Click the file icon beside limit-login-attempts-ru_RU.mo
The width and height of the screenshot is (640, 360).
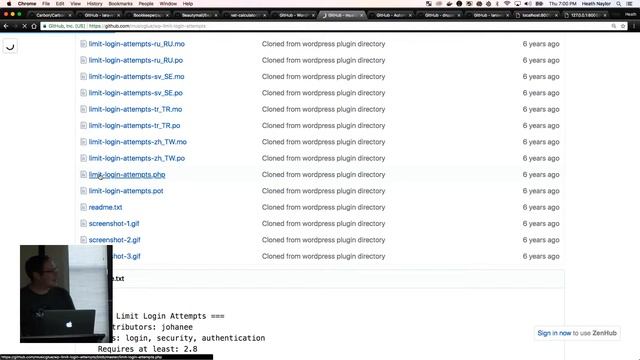83,44
